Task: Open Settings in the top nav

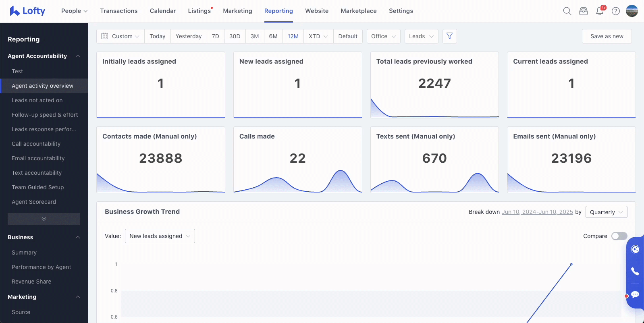Action: tap(401, 11)
